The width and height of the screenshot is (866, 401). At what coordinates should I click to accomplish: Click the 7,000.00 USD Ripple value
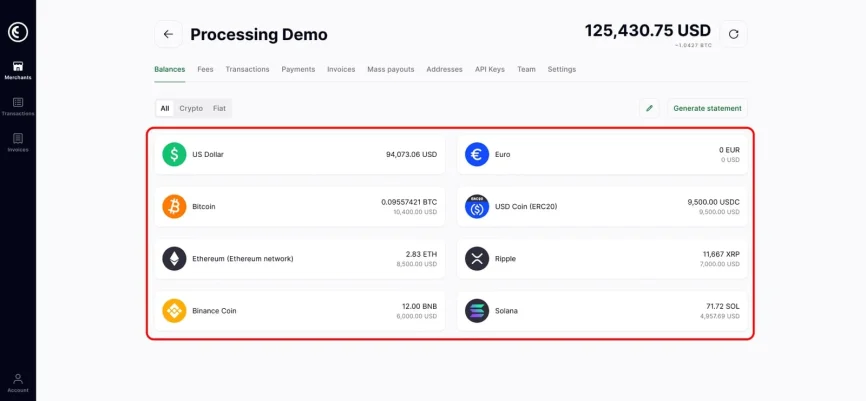point(719,264)
